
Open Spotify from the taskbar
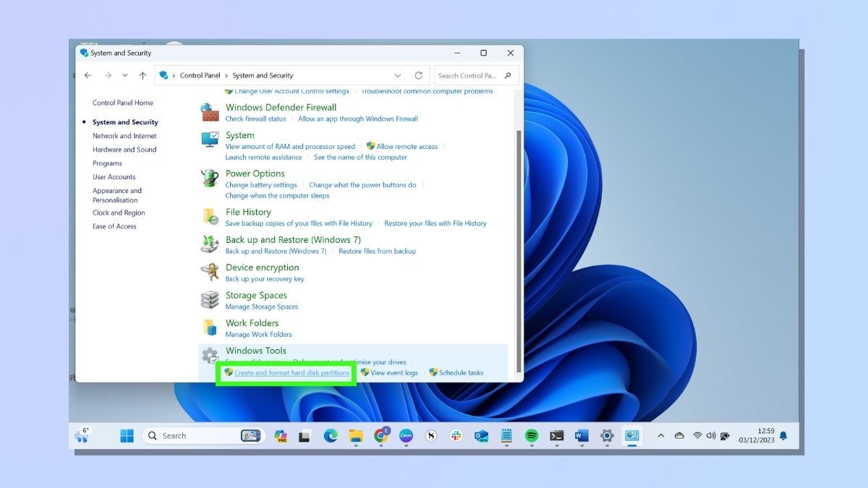[532, 435]
